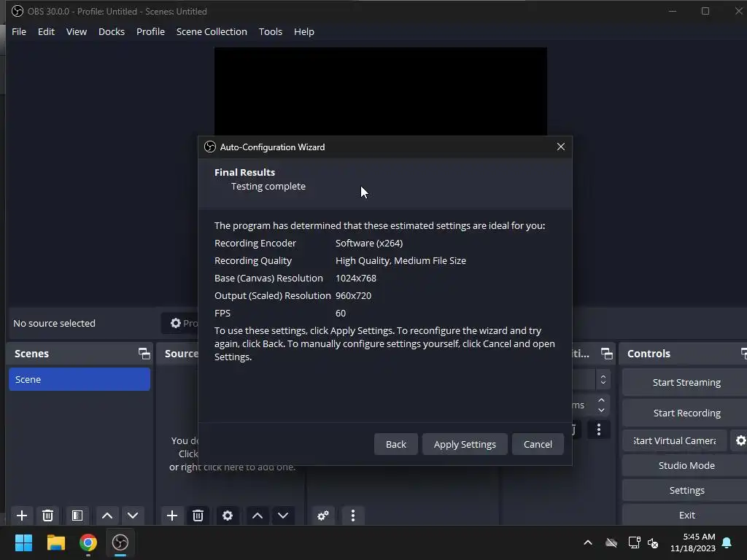Click Start Recording button

click(686, 413)
